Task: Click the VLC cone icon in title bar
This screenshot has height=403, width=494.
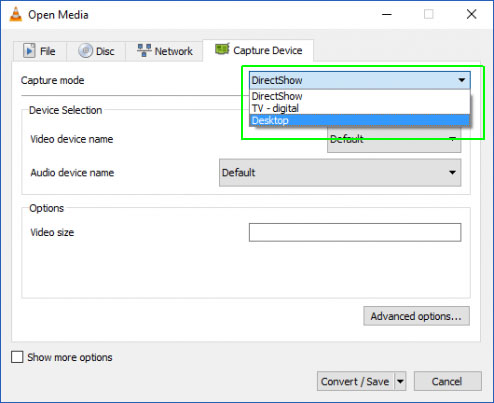Action: coord(15,14)
